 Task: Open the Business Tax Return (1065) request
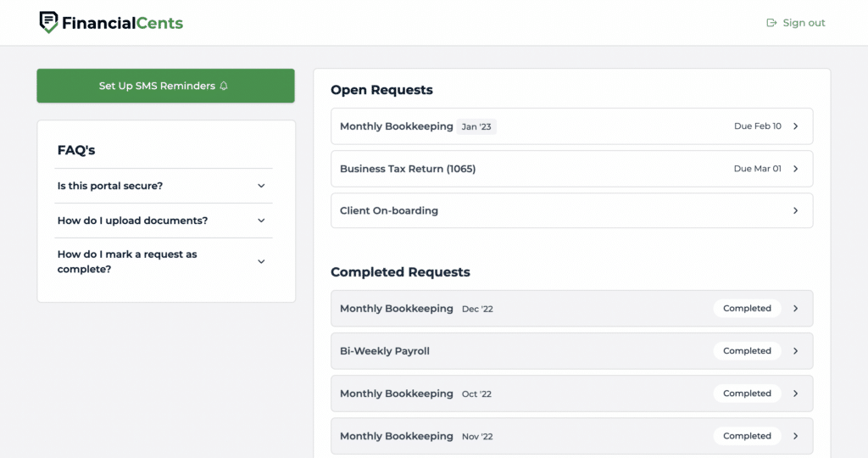pos(572,169)
